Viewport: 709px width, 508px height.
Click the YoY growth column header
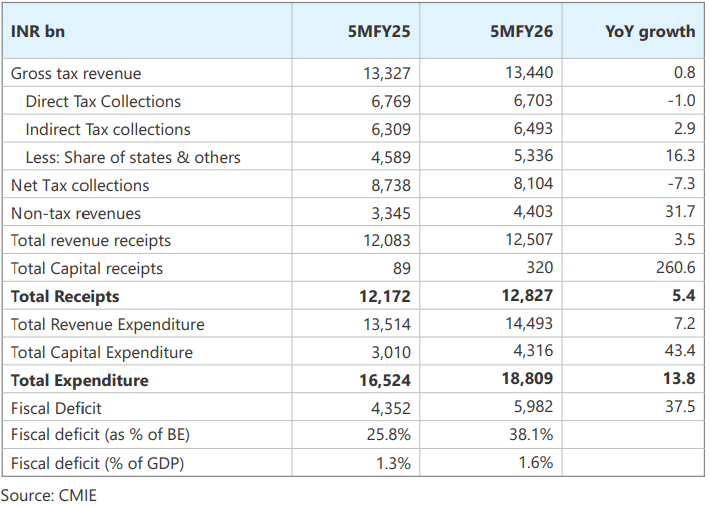pos(650,31)
